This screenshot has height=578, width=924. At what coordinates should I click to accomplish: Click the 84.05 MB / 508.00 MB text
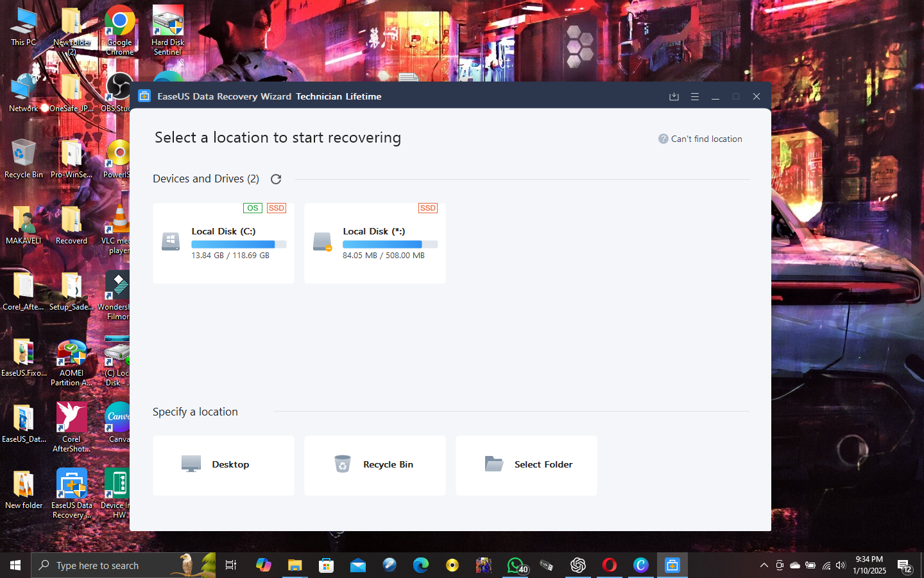pos(384,256)
